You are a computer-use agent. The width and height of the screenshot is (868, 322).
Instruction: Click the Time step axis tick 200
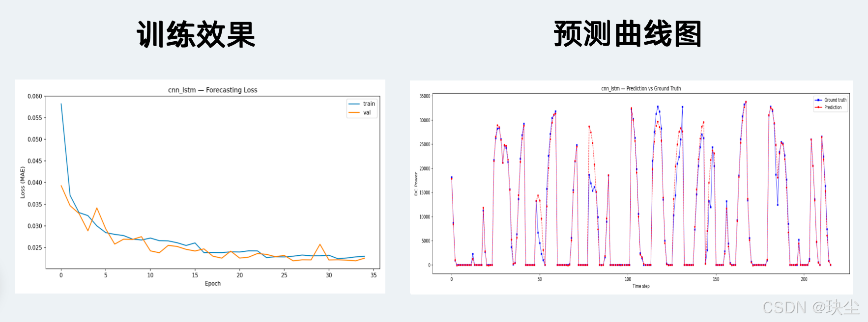804,279
